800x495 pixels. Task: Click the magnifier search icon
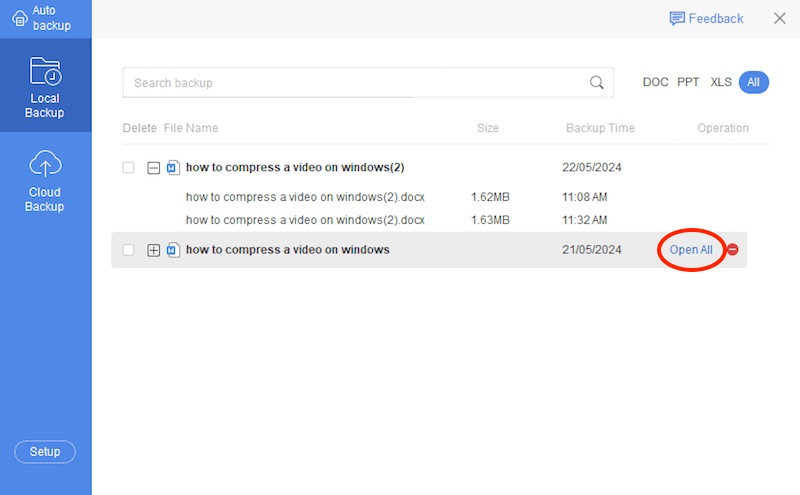[596, 83]
